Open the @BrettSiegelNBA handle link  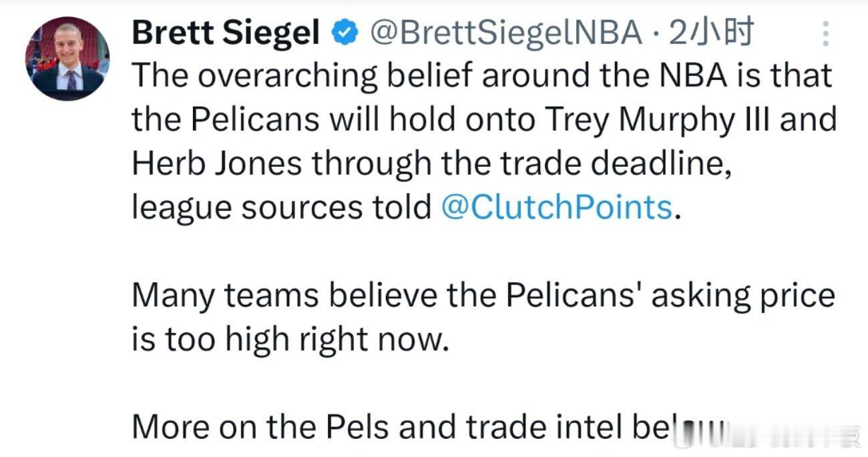point(505,32)
